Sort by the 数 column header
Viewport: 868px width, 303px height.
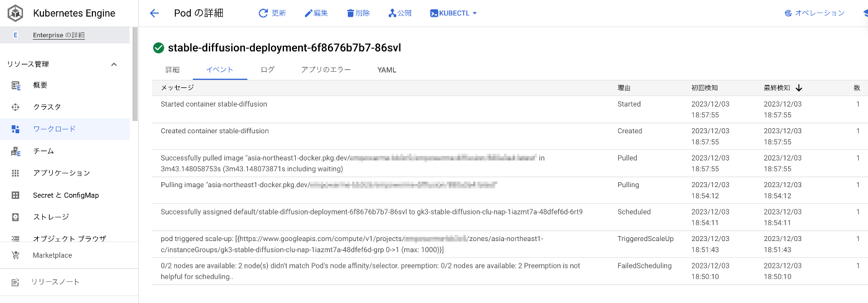click(857, 88)
